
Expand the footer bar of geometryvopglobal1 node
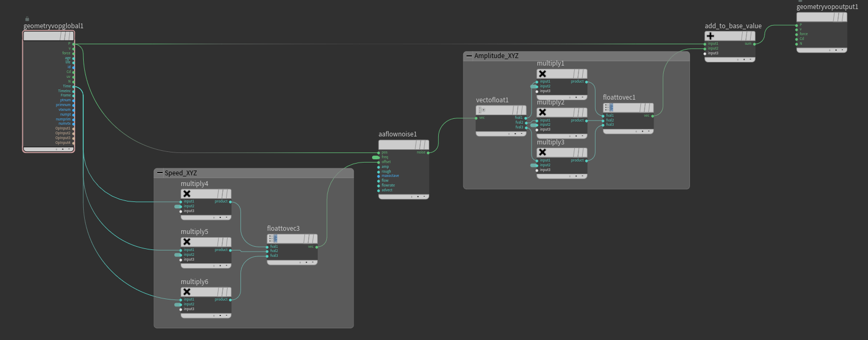(x=49, y=149)
